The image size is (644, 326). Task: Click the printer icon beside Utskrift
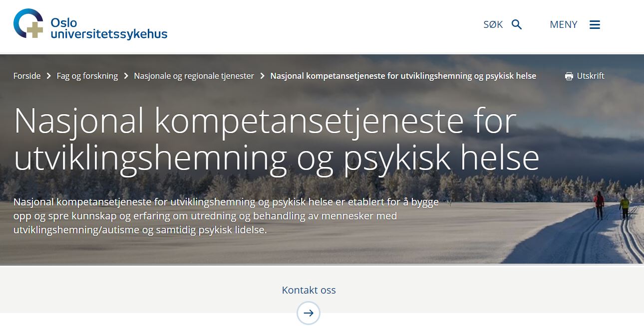click(569, 76)
